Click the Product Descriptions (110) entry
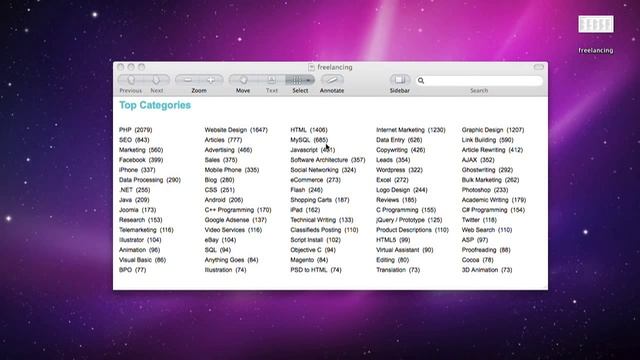This screenshot has height=360, width=640. (x=412, y=230)
